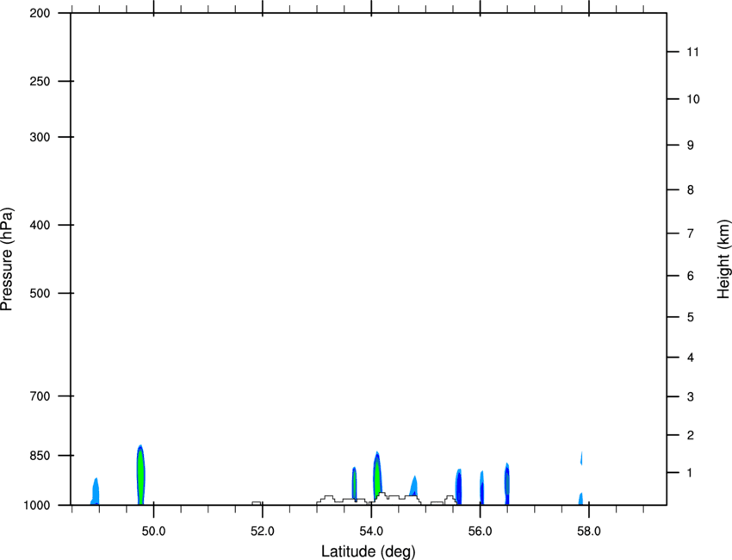Pick the 5 km height label

[x=691, y=317]
